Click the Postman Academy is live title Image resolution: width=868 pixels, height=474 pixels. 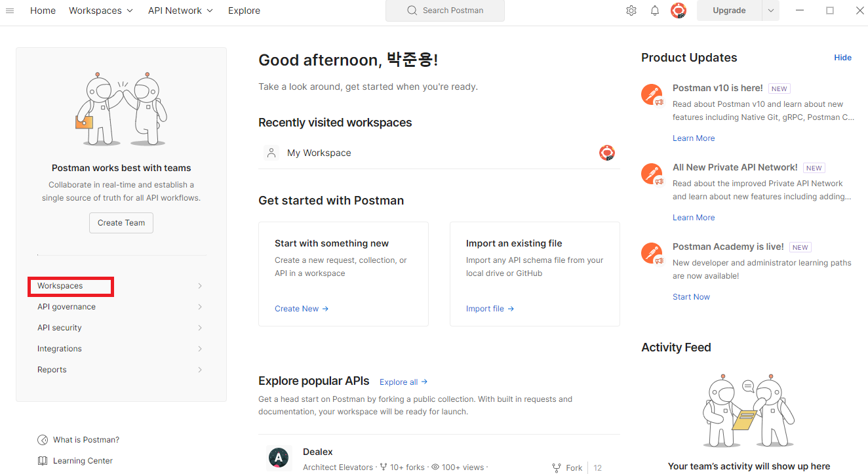click(728, 247)
